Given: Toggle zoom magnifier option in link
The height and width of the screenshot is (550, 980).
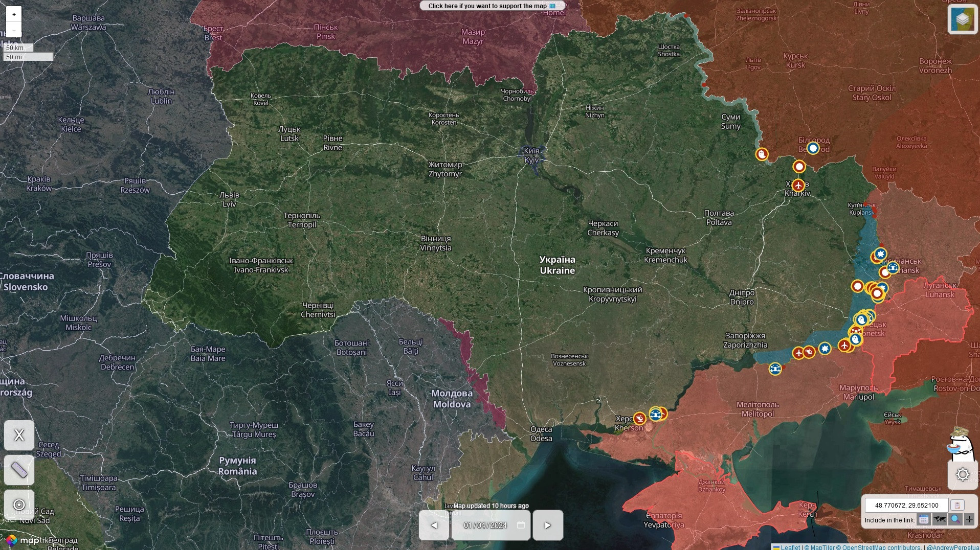Looking at the screenshot, I should tap(954, 519).
